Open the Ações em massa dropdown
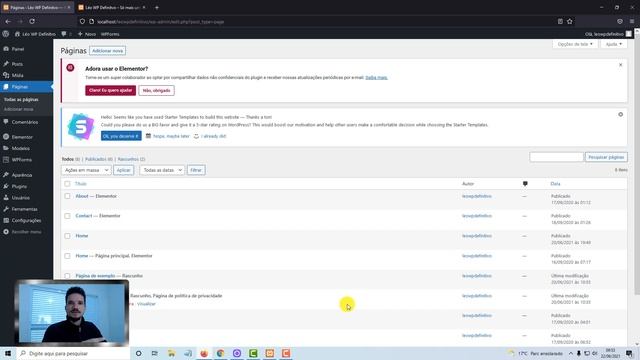The height and width of the screenshot is (360, 640). pyautogui.click(x=86, y=170)
